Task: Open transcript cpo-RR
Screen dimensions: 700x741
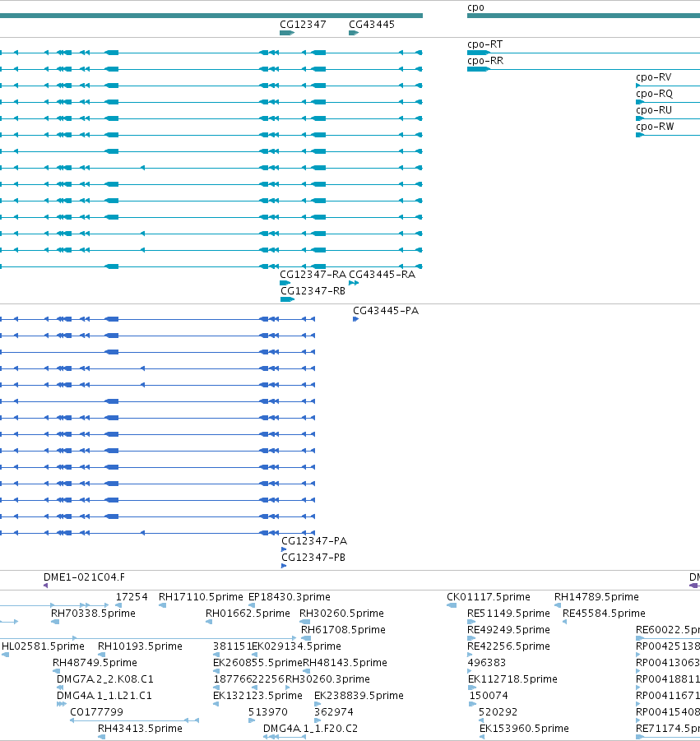Action: click(x=485, y=61)
